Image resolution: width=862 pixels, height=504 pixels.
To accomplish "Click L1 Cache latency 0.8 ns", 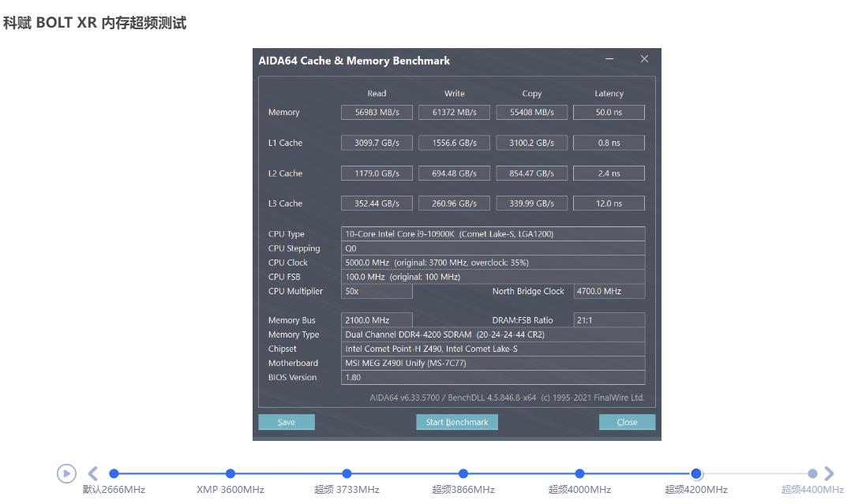I will [x=609, y=143].
